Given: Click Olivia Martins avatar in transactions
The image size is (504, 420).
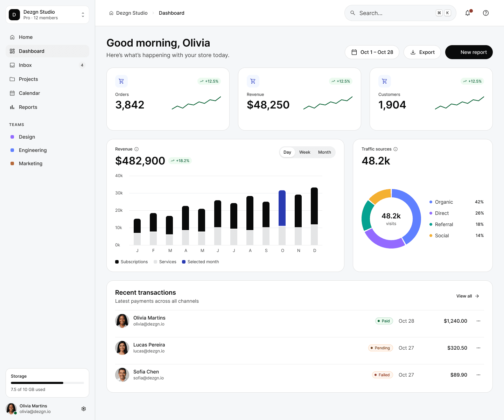Looking at the screenshot, I should (x=122, y=321).
